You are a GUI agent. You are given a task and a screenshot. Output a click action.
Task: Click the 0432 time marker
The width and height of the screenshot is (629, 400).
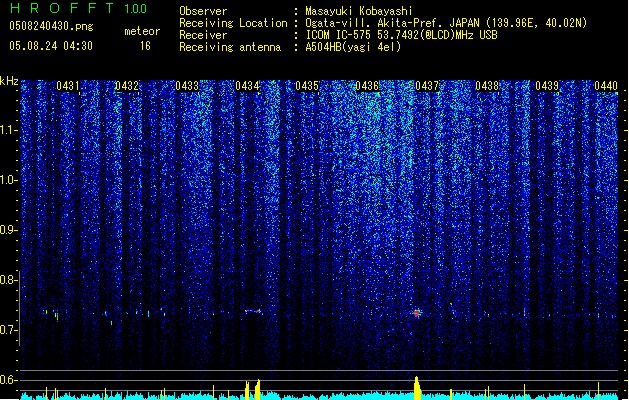[x=127, y=86]
